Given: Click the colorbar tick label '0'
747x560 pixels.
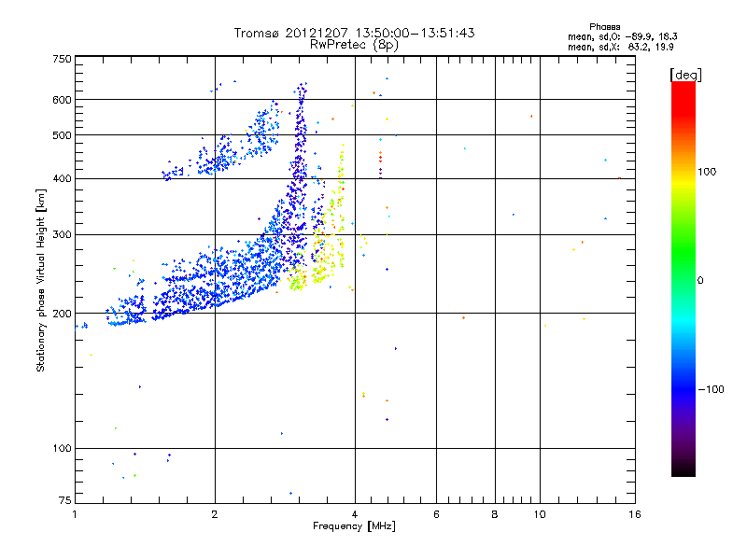Looking at the screenshot, I should (700, 281).
